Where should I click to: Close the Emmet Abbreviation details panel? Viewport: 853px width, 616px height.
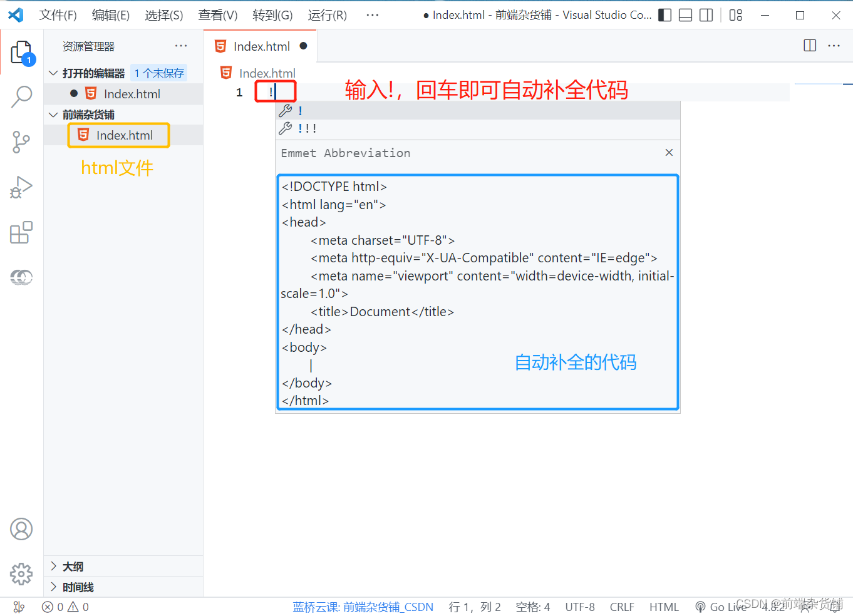pyautogui.click(x=669, y=153)
